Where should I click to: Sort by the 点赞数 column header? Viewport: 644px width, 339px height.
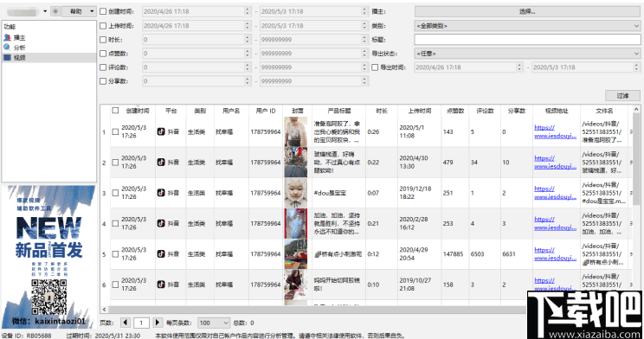tap(455, 111)
